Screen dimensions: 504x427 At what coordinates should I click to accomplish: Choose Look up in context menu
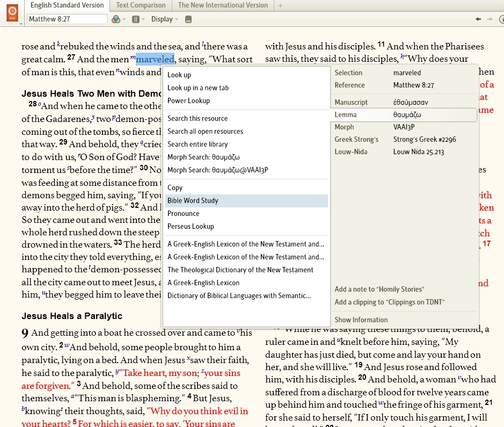pyautogui.click(x=246, y=75)
